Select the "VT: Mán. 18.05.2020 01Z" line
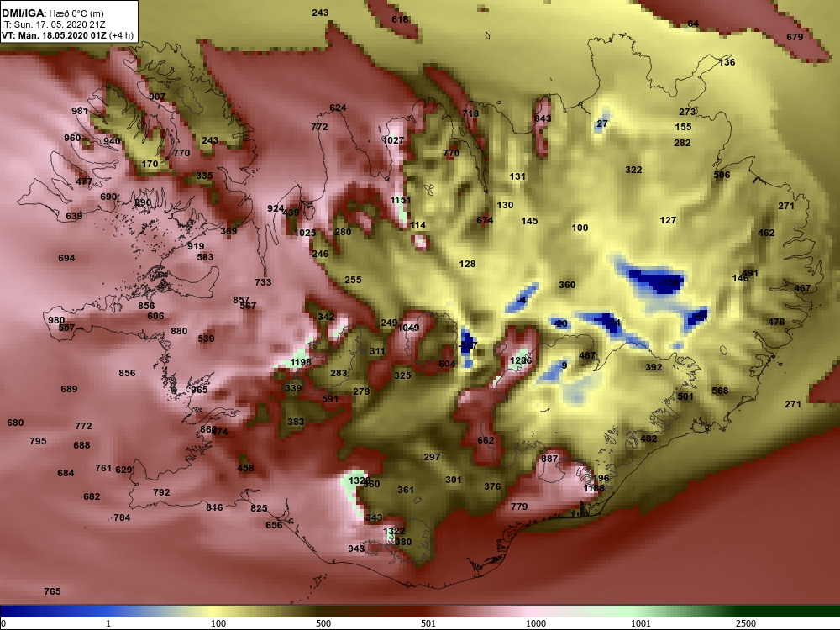Image resolution: width=840 pixels, height=630 pixels. tap(54, 36)
